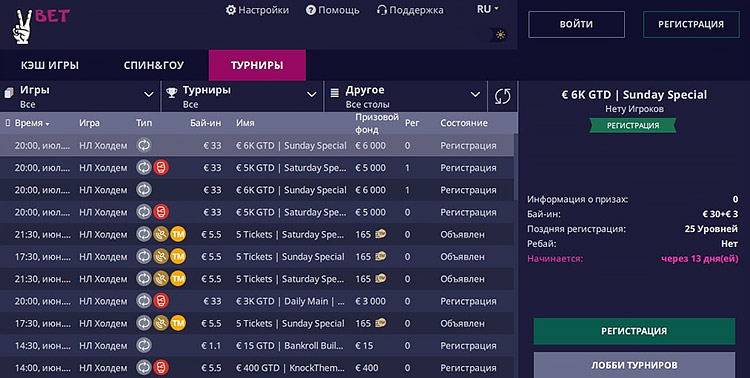This screenshot has width=750, height=378.
Task: Click the '€ 1.1' buy-in cell
Action: [x=211, y=345]
